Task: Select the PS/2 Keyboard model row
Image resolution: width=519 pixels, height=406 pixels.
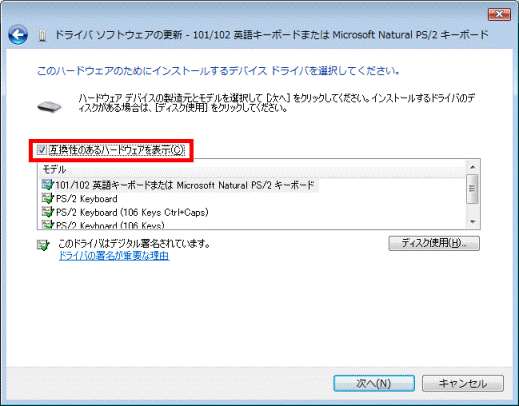Action: coord(87,199)
